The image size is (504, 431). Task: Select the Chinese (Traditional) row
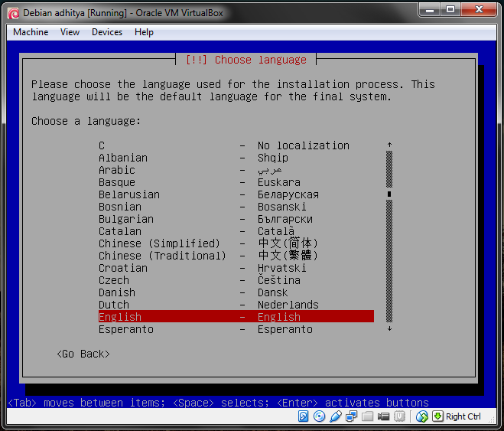point(236,256)
